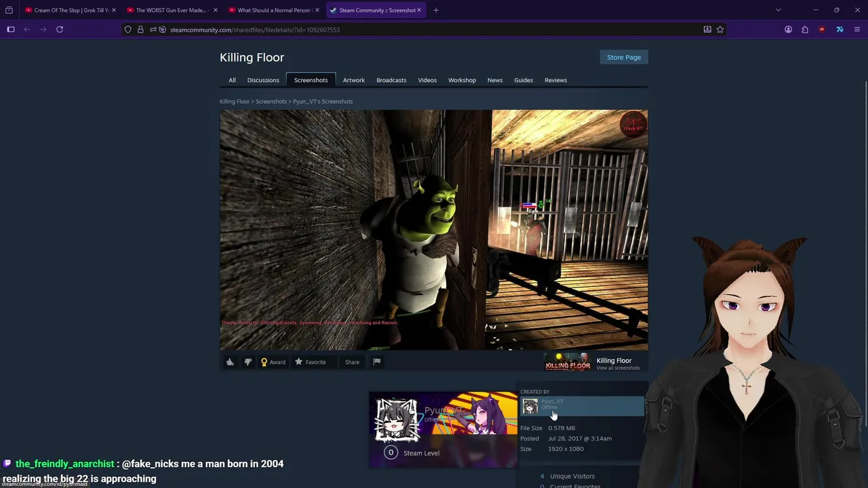Image resolution: width=868 pixels, height=488 pixels.
Task: Click View all screenshots link
Action: 618,368
